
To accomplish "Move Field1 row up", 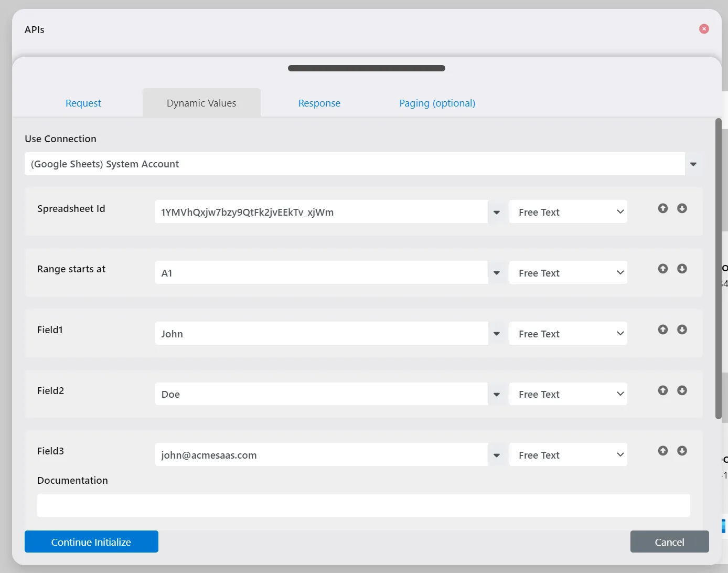I will tap(663, 330).
